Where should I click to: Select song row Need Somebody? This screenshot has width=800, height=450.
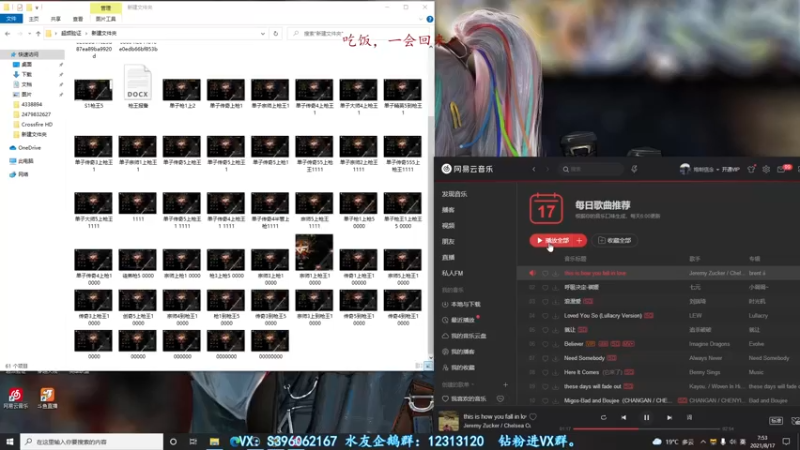[659, 358]
